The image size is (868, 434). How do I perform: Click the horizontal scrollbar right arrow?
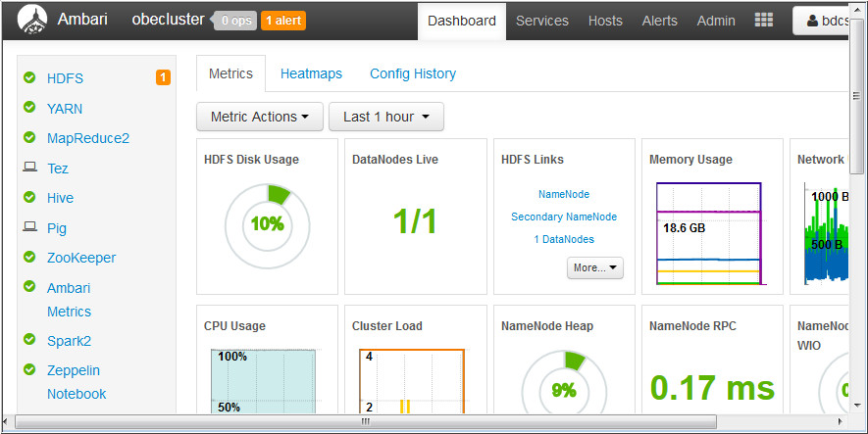841,421
